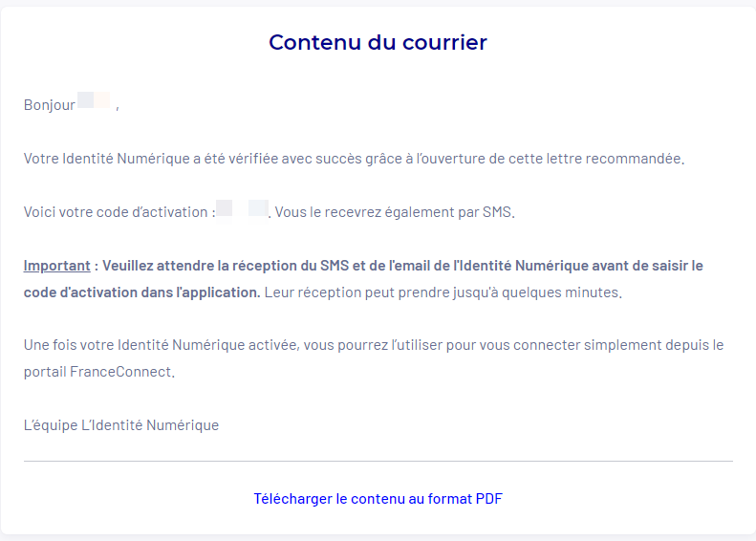The width and height of the screenshot is (756, 541).
Task: Click the horizontal divider line above the PDF link
Action: [x=378, y=462]
